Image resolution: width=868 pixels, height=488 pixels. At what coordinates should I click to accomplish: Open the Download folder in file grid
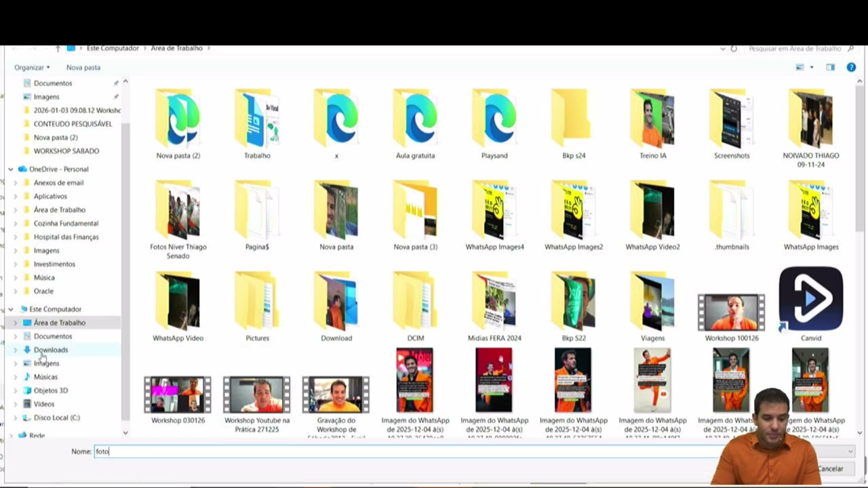click(x=336, y=306)
